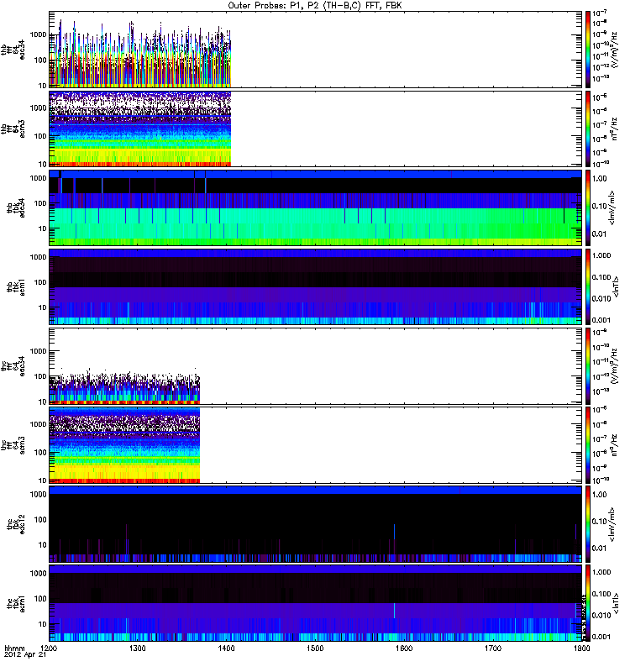The width and height of the screenshot is (630, 672).
Task: Click the 1500 time axis label
Action: click(x=315, y=648)
